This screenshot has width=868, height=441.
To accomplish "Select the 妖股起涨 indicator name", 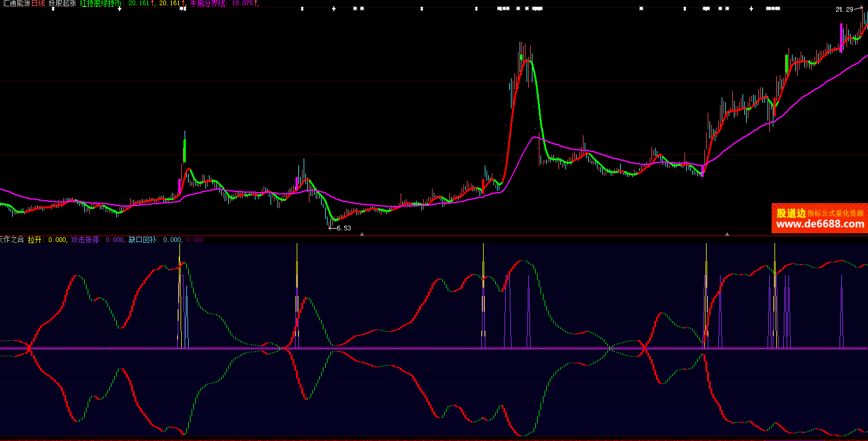I will [62, 3].
